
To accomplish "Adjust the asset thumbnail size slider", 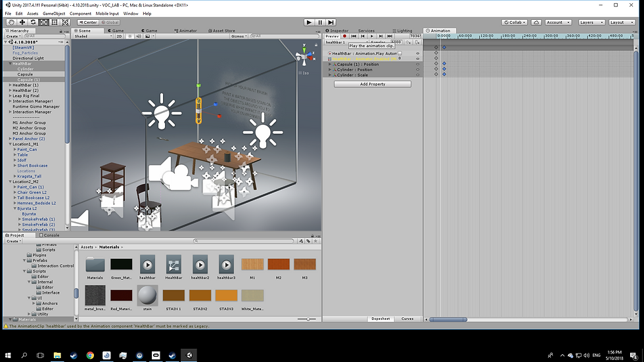I will pyautogui.click(x=308, y=319).
